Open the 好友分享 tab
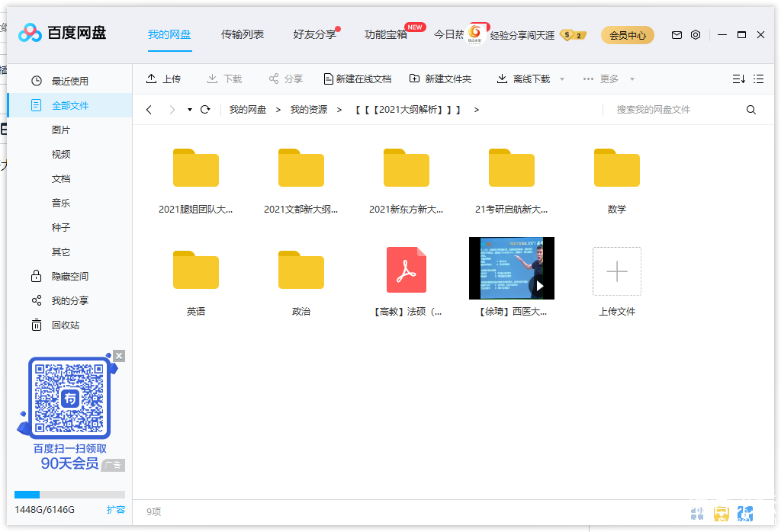This screenshot has width=781, height=532. tap(314, 34)
